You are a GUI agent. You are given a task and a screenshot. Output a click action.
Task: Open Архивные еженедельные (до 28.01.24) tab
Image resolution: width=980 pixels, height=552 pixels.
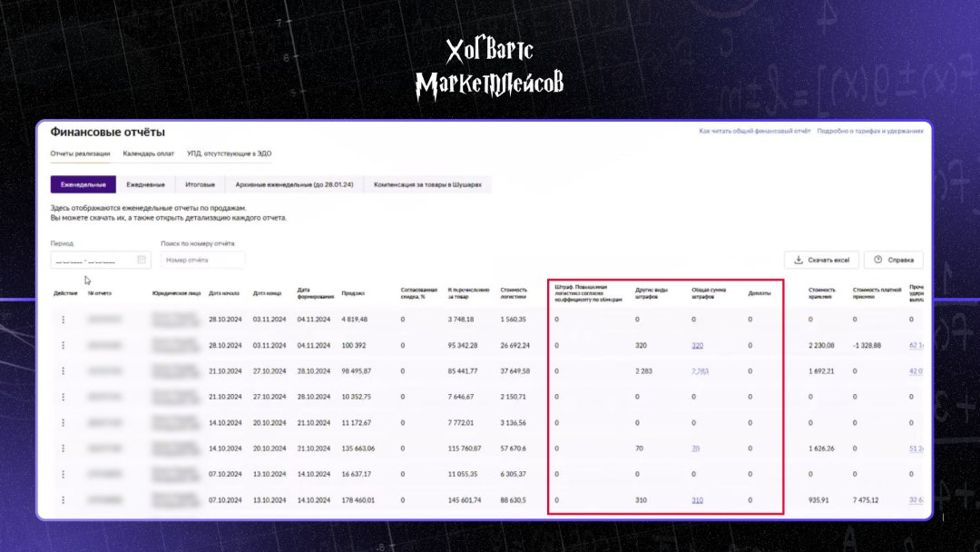pos(294,185)
